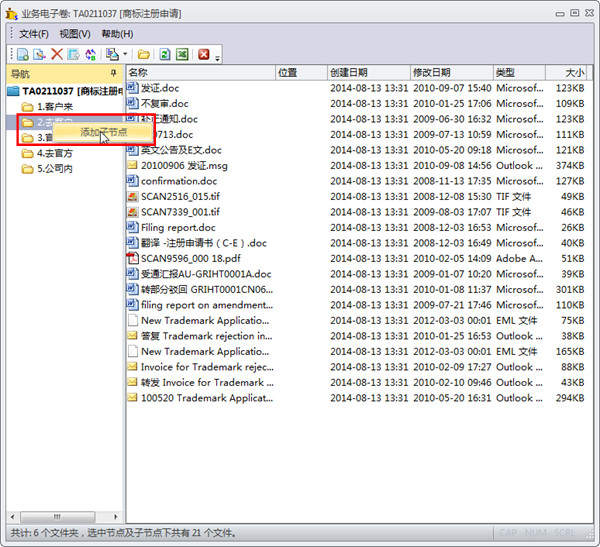Click the folder icon of 1.客户来

[x=27, y=106]
